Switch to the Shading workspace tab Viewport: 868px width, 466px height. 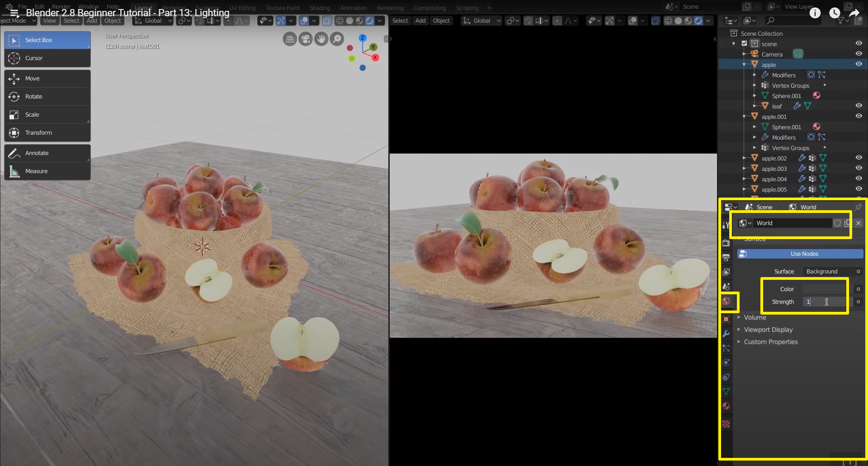(x=320, y=8)
